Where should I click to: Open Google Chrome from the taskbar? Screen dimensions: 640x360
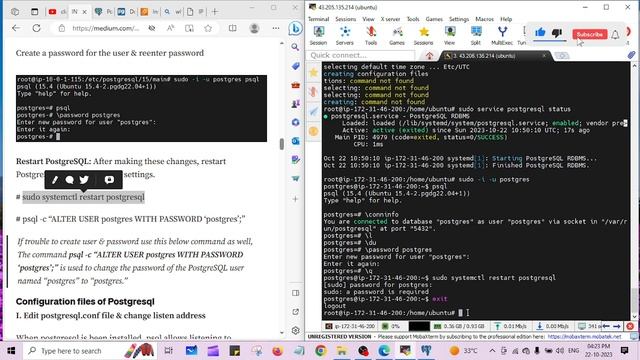click(x=320, y=351)
